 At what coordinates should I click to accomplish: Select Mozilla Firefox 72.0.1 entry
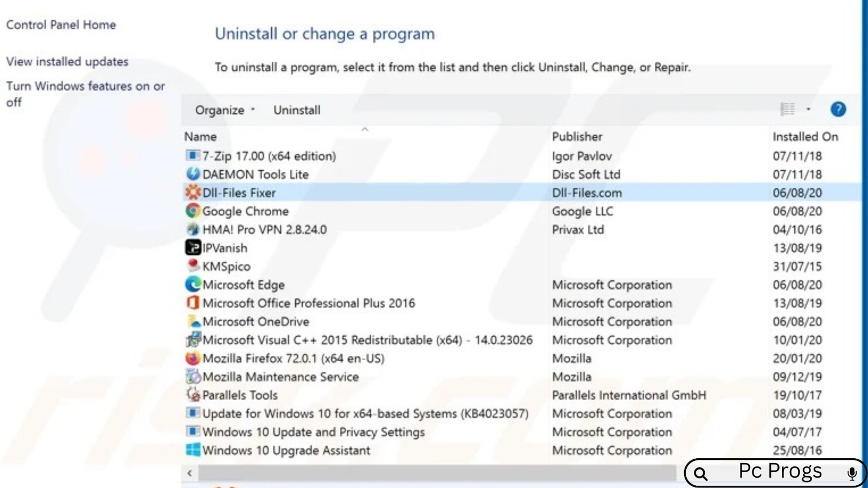(x=521, y=358)
